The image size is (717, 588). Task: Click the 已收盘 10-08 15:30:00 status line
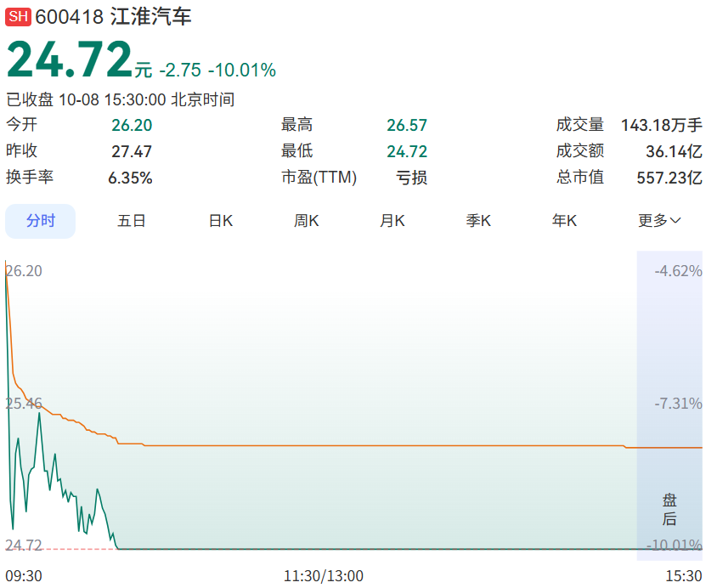[x=121, y=99]
